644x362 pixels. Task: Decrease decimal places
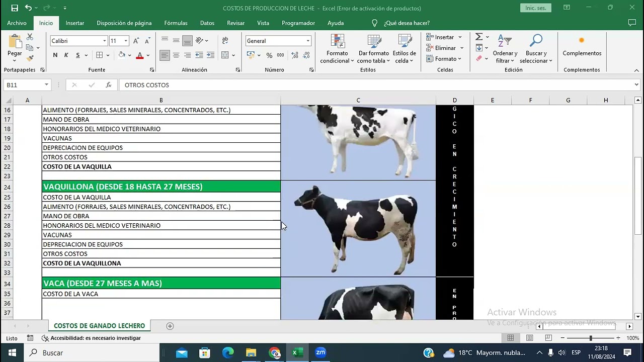click(306, 55)
